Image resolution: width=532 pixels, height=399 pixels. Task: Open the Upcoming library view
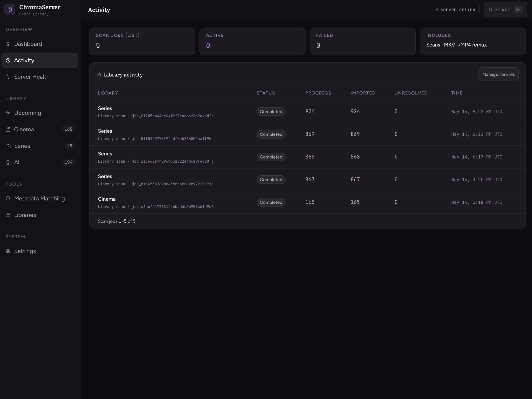[x=40, y=113]
